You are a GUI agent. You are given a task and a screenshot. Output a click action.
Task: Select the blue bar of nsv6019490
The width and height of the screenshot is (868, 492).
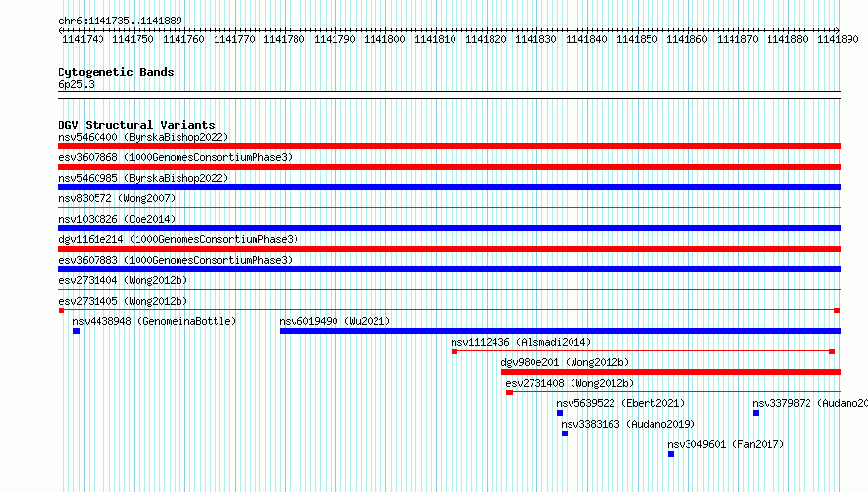pyautogui.click(x=560, y=331)
